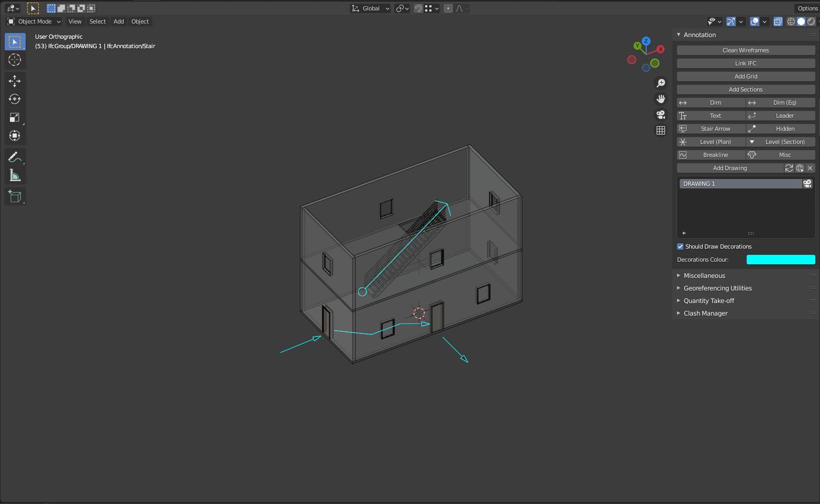Screen dimensions: 820x504
Task: Select the Select Box tool in left toolbar
Action: pyautogui.click(x=15, y=41)
